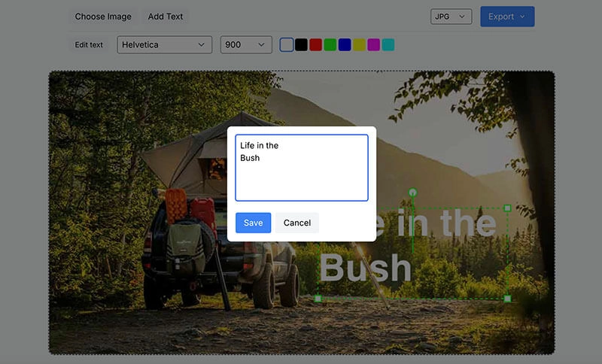Viewport: 602px width, 364px height.
Task: Click the blue Export button
Action: [x=507, y=17]
